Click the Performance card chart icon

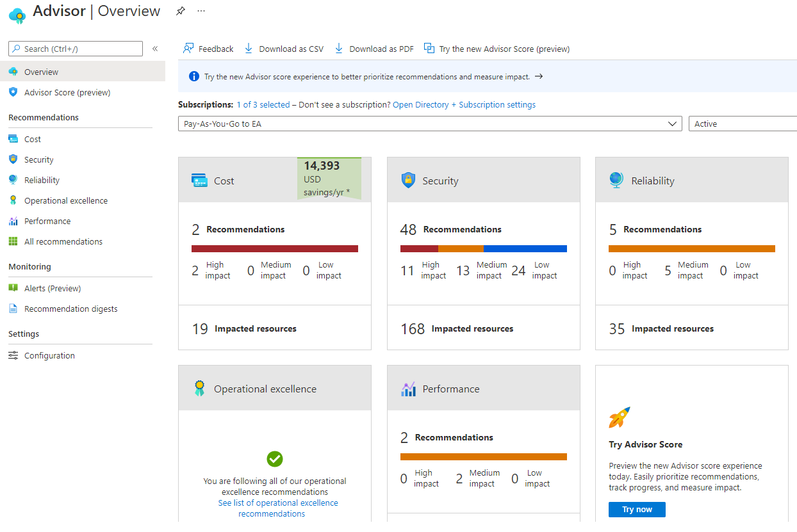[408, 389]
